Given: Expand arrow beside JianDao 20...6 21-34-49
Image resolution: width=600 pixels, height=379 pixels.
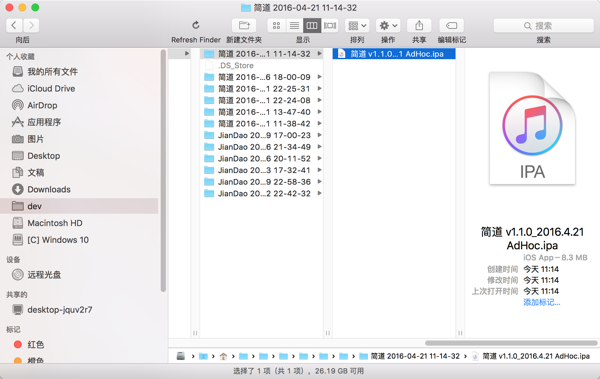Looking at the screenshot, I should (319, 147).
